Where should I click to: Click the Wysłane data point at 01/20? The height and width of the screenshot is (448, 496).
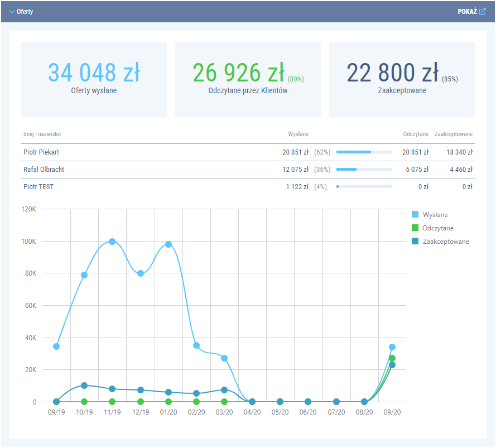pos(168,244)
